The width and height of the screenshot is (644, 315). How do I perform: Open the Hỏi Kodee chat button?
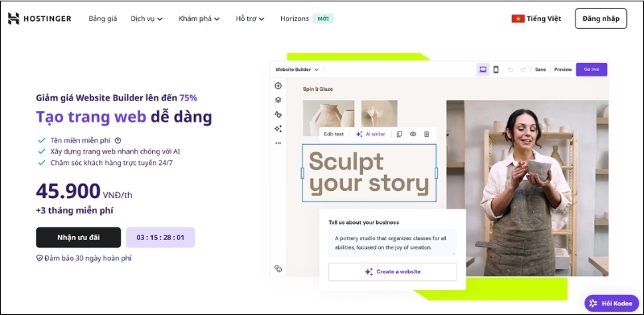click(x=612, y=304)
